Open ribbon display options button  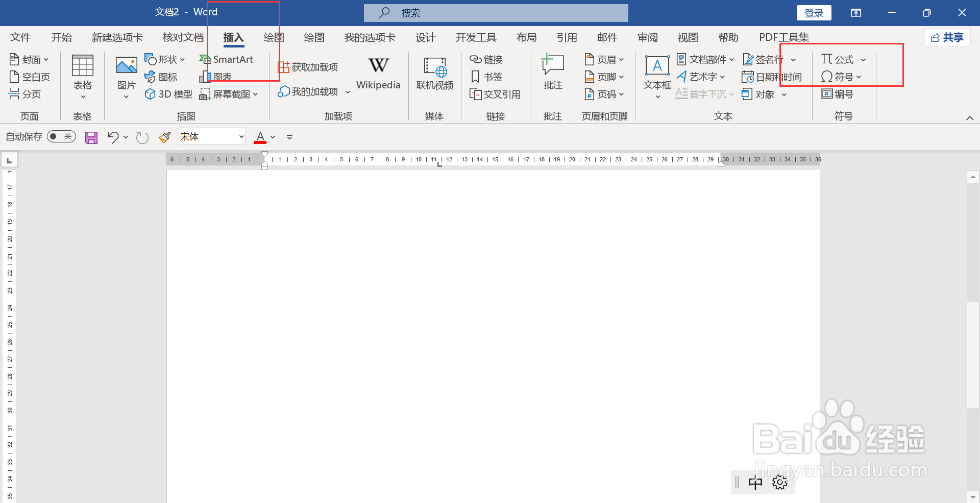point(856,13)
